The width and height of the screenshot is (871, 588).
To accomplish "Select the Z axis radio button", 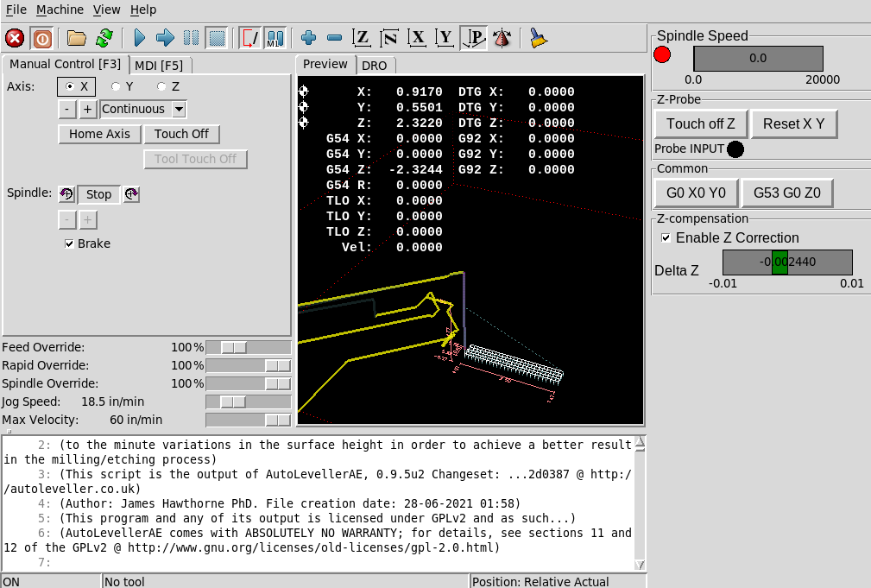I will [x=161, y=86].
